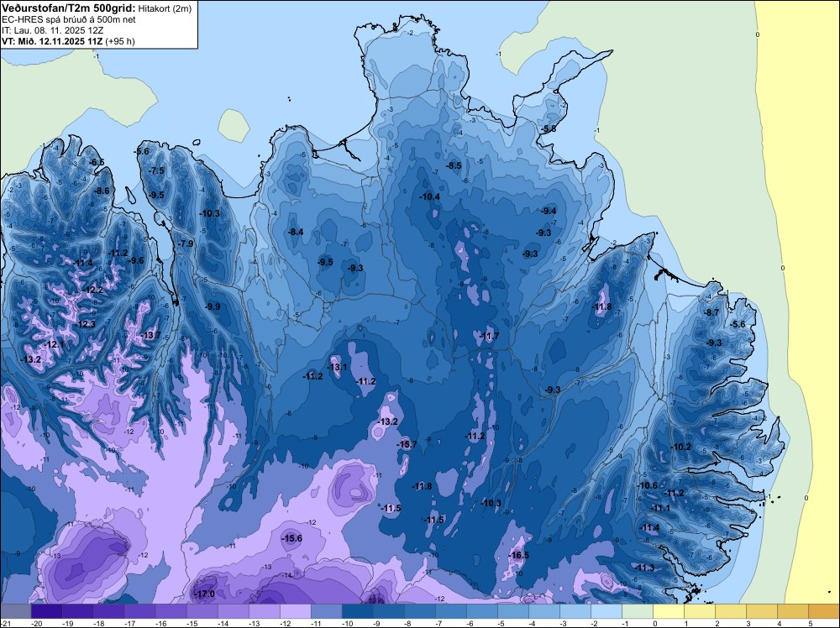This screenshot has width=840, height=628.
Task: Click the -11.3 temperature value on the map
Action: pos(644,568)
